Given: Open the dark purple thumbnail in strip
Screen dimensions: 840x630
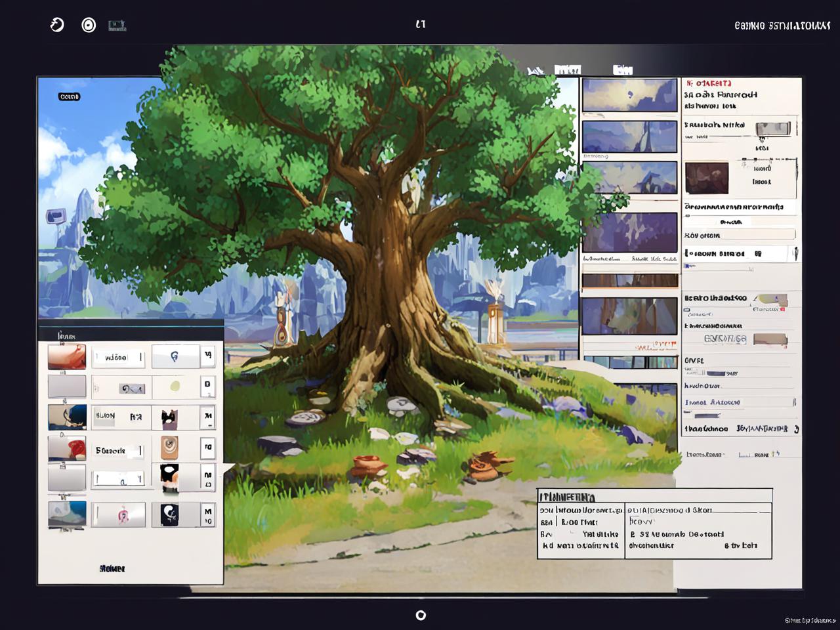Looking at the screenshot, I should point(629,233).
